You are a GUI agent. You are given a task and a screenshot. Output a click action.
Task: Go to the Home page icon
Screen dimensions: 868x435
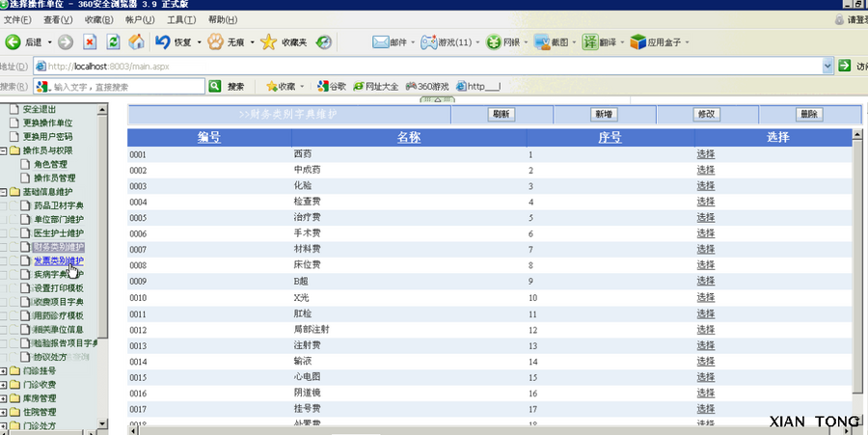pos(136,42)
